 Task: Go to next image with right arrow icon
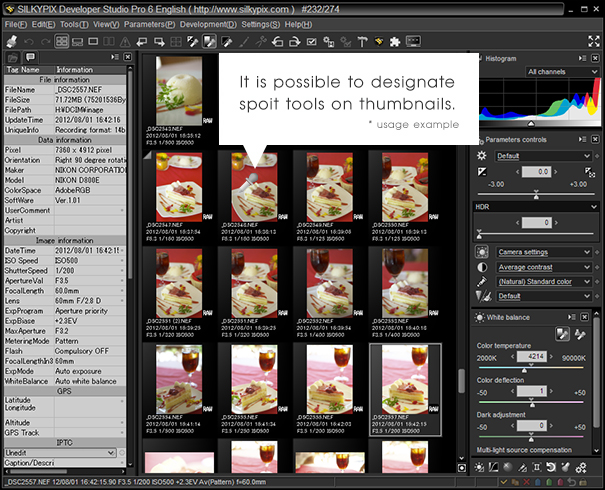pos(159,41)
